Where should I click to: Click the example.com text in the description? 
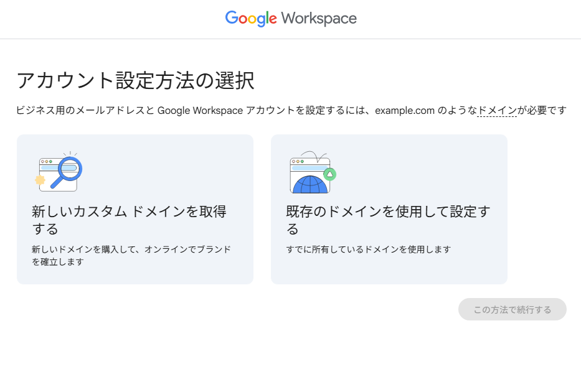point(404,111)
